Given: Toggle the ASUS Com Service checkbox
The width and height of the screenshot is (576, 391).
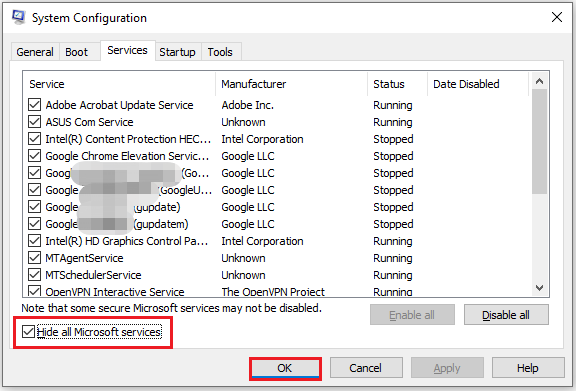Looking at the screenshot, I should pos(35,122).
